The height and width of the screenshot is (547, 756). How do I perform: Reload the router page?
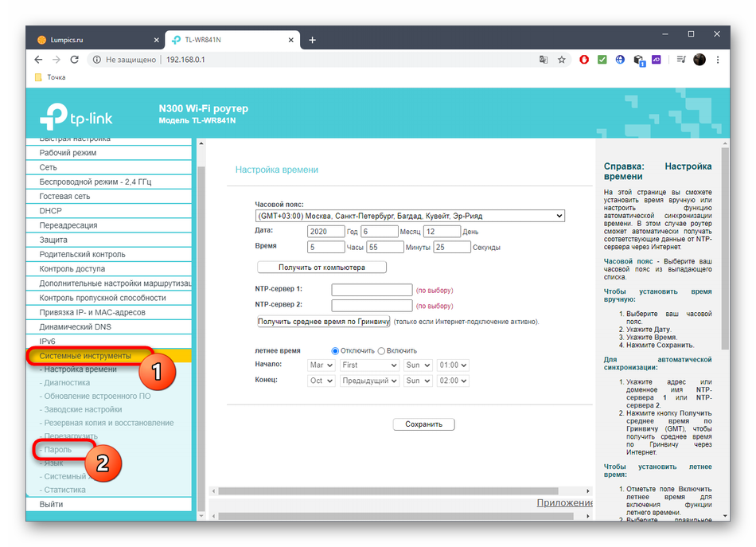click(x=75, y=60)
